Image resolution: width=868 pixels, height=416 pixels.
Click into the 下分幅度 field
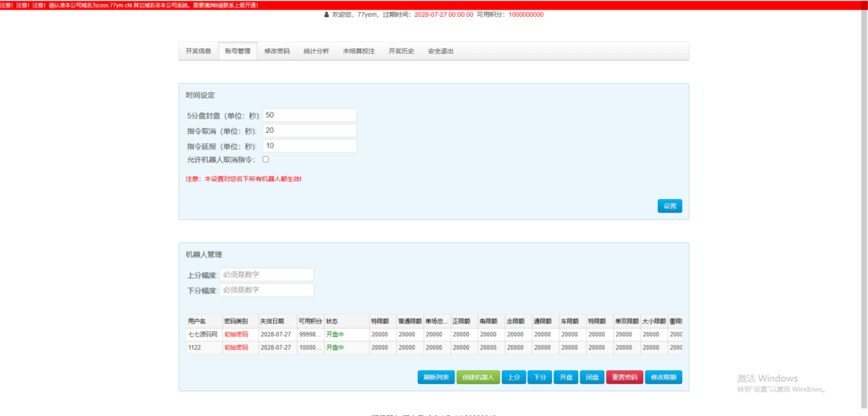(267, 290)
